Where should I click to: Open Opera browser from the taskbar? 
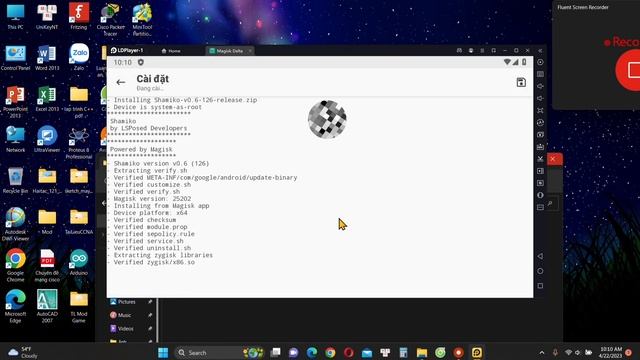349,353
